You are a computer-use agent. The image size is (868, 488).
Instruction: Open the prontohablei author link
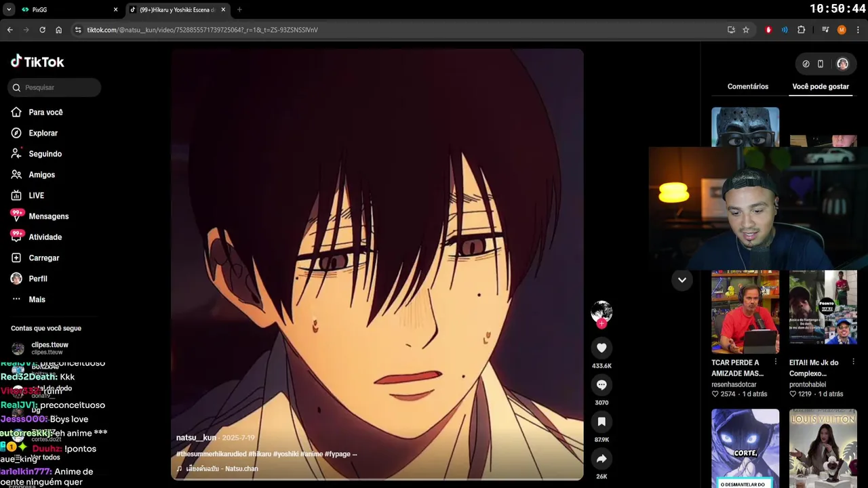(x=808, y=384)
